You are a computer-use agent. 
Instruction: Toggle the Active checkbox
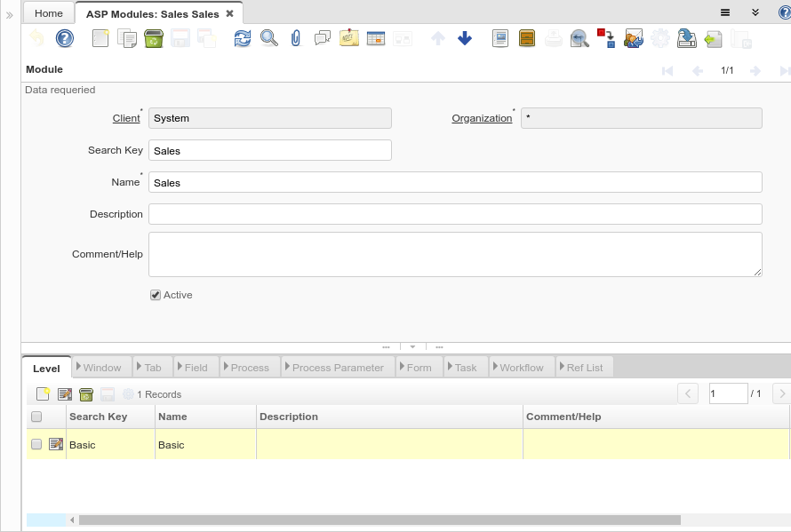[156, 295]
